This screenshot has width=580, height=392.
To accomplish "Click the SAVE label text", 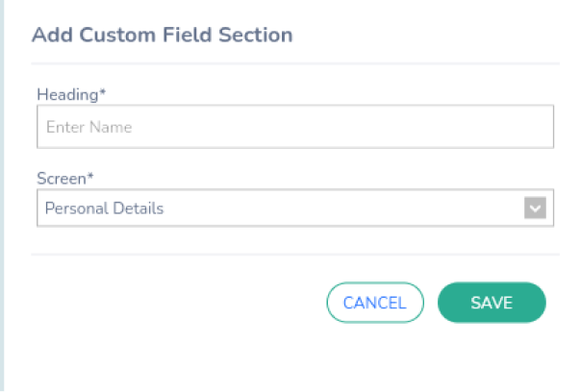I will [492, 303].
